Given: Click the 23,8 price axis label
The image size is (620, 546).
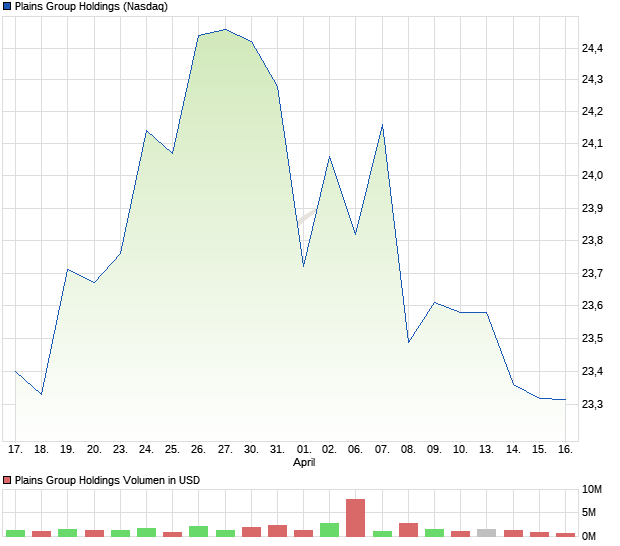Looking at the screenshot, I should 592,240.
